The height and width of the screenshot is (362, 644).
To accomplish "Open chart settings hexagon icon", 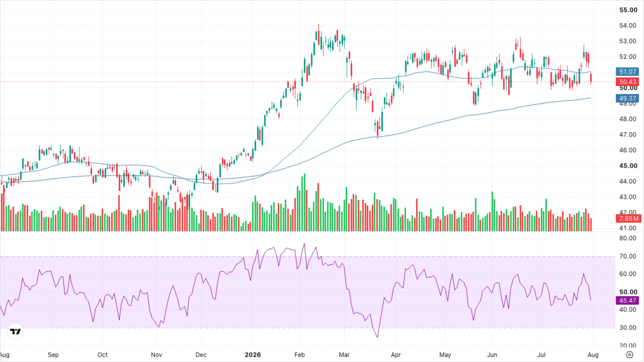I will (x=629, y=355).
